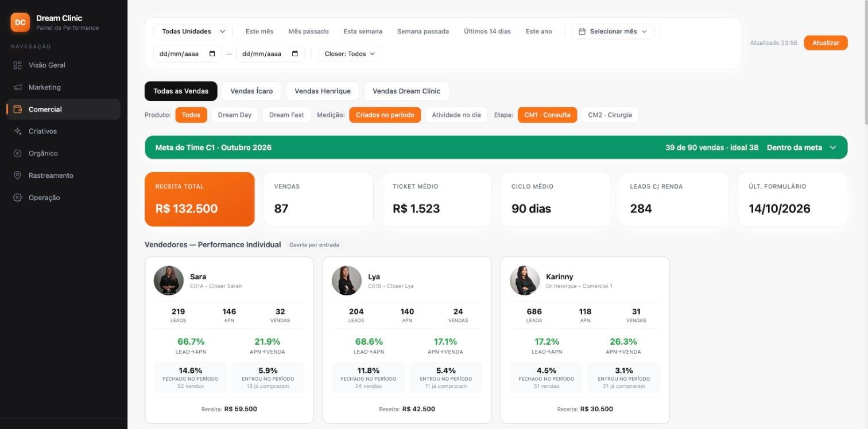Click the DC Dream Clinic logo
The height and width of the screenshot is (429, 868).
pos(20,22)
